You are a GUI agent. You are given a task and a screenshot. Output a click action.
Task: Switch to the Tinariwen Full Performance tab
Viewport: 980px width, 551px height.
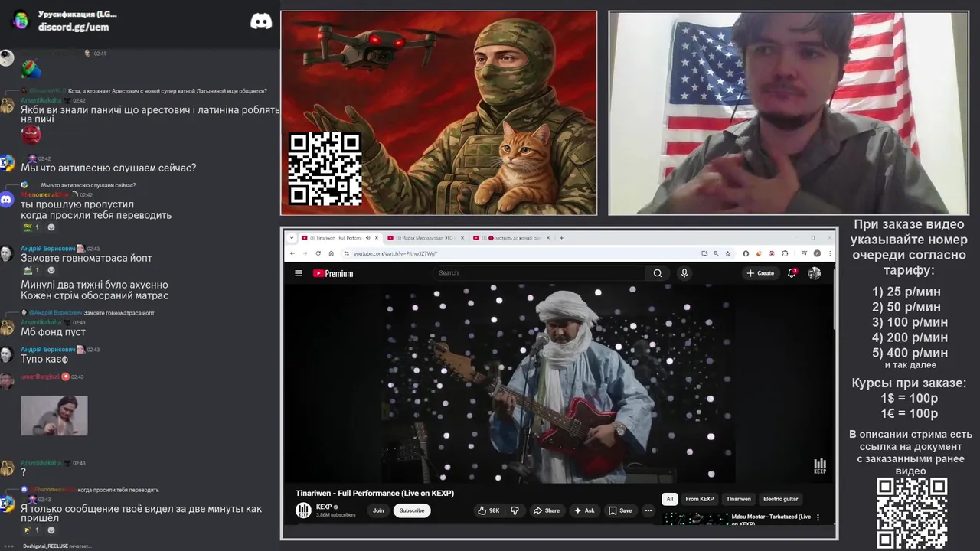[338, 238]
